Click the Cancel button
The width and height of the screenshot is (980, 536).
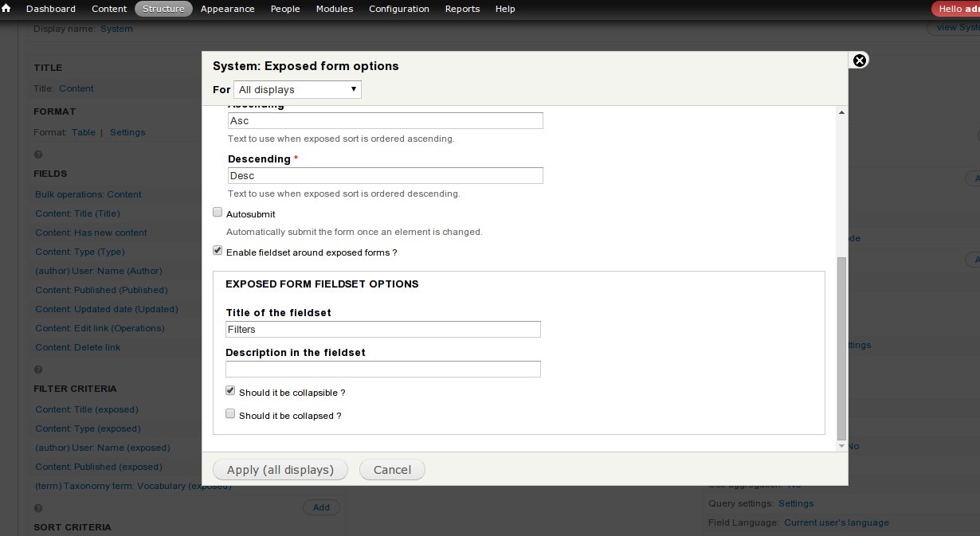pos(392,469)
